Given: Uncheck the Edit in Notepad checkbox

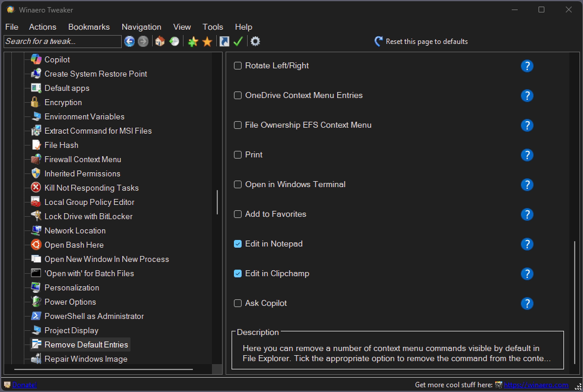Looking at the screenshot, I should coord(238,244).
